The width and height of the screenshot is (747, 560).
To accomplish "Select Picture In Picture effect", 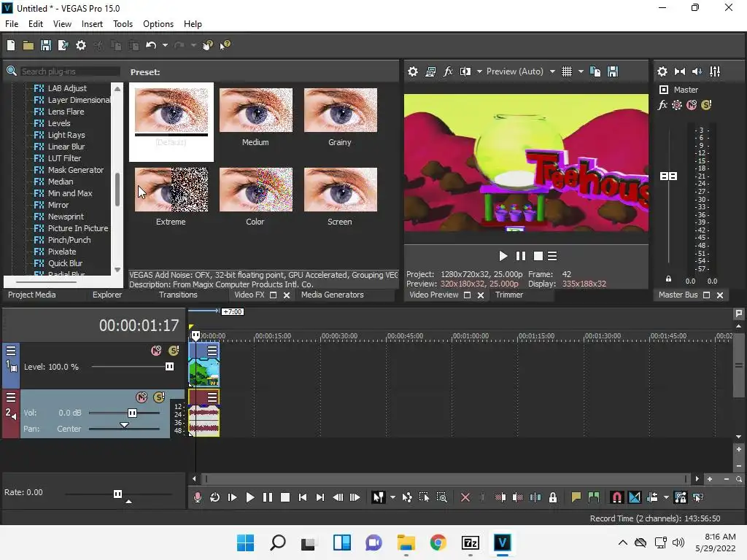I will tap(77, 228).
